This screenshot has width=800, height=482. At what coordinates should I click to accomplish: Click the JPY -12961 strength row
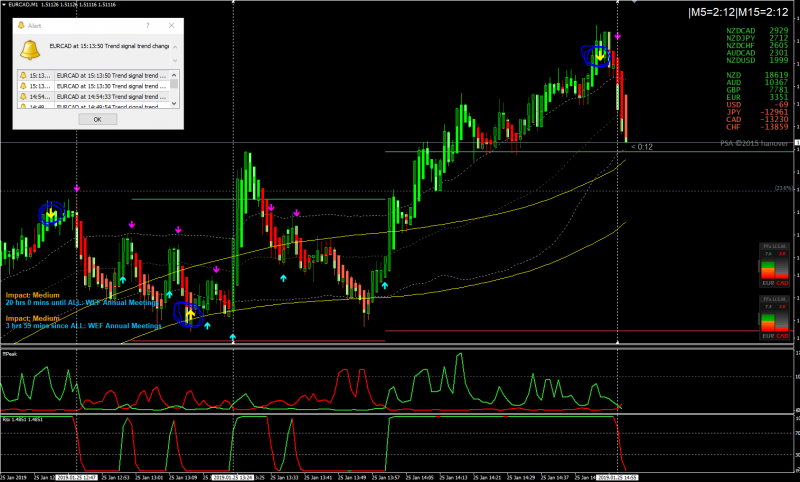[757, 112]
